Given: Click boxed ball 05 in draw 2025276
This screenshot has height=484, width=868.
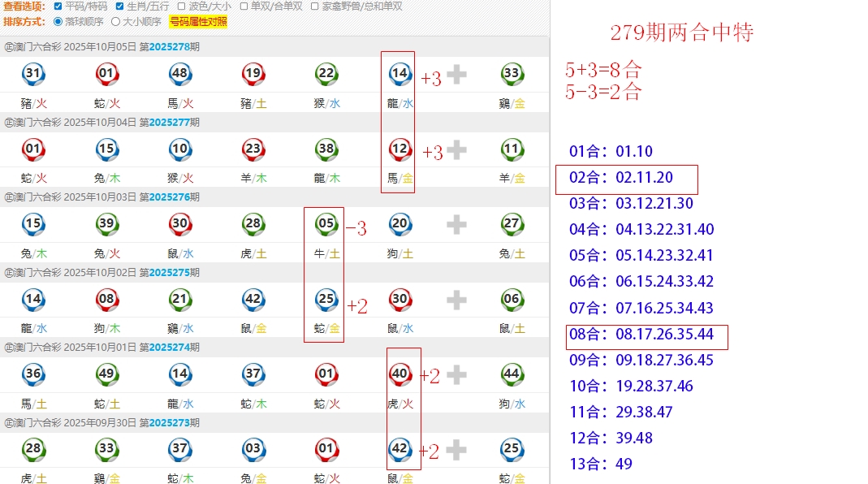Looking at the screenshot, I should (x=326, y=225).
